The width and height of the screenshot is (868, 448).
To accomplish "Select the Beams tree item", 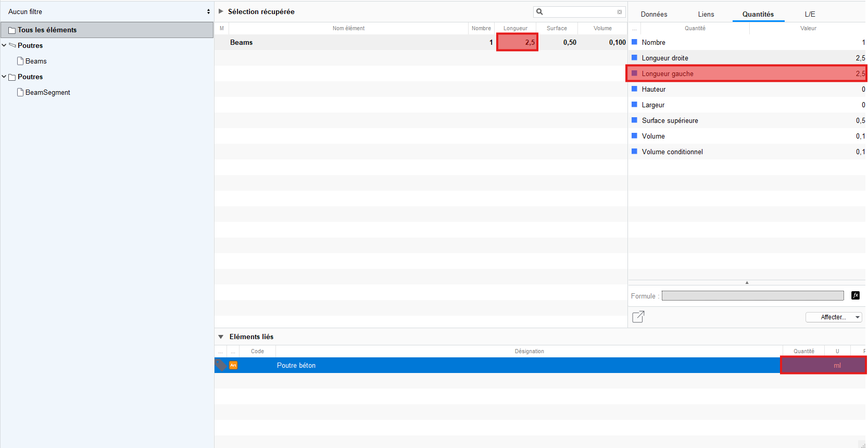I will click(36, 61).
